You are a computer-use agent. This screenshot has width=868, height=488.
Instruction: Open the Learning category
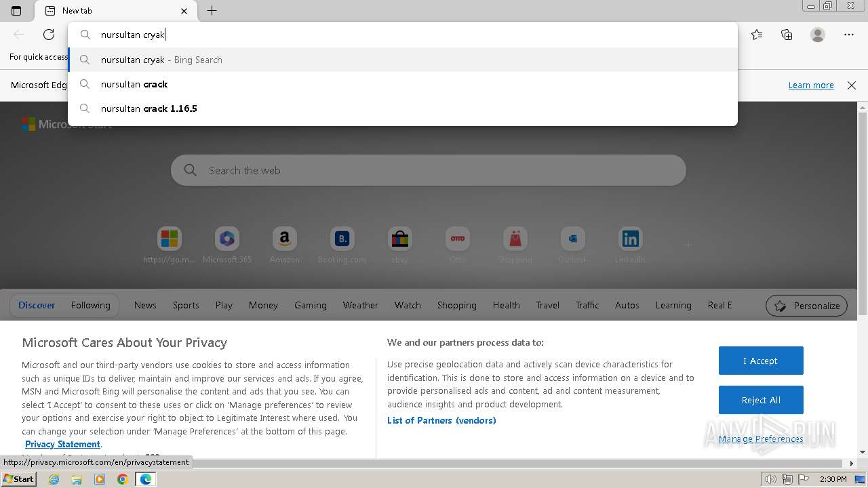click(673, 305)
